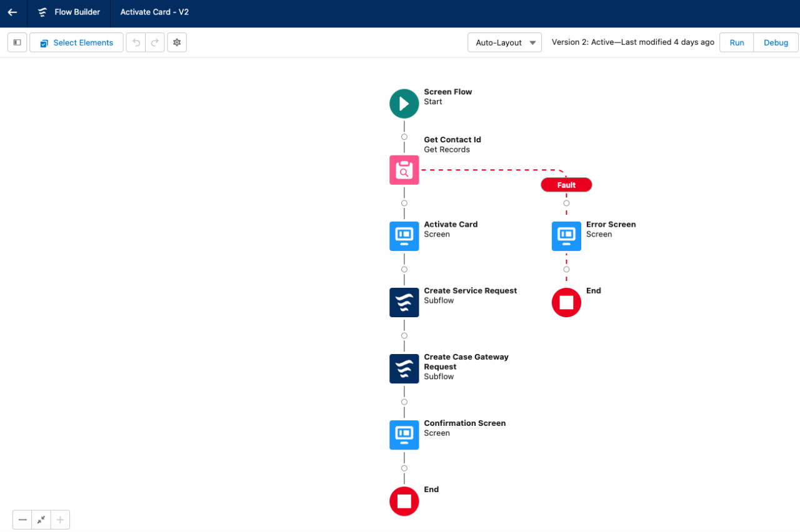Image resolution: width=800 pixels, height=532 pixels.
Task: Select the Get Contact Id element icon
Action: tap(404, 170)
